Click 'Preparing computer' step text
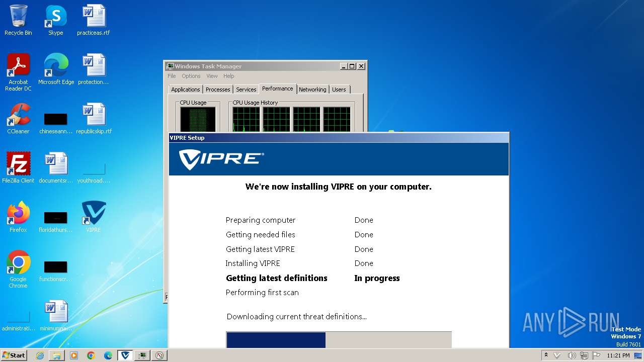 coord(261,220)
